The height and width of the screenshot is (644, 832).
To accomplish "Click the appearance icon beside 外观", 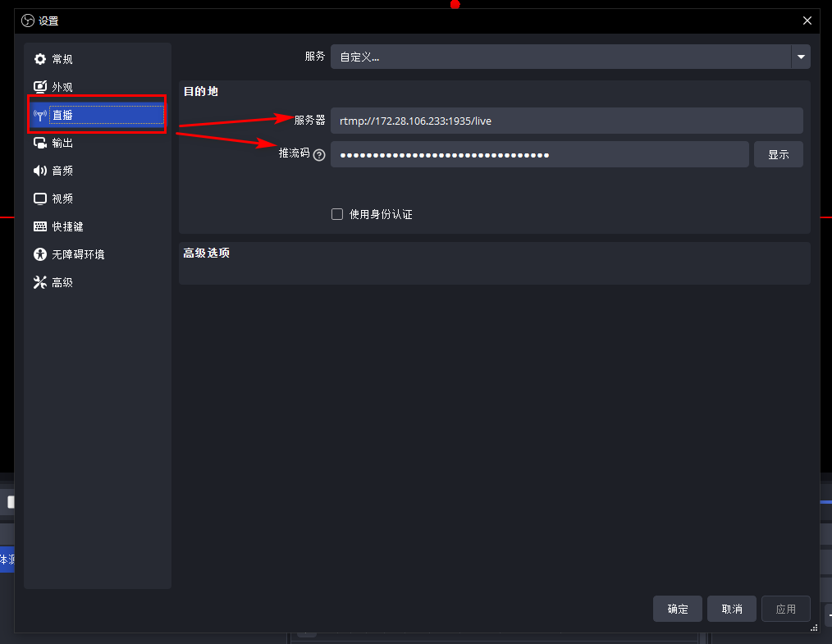I will click(40, 86).
